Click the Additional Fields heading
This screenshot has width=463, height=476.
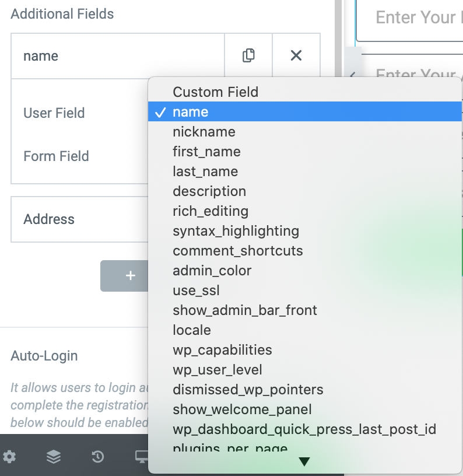tap(62, 14)
